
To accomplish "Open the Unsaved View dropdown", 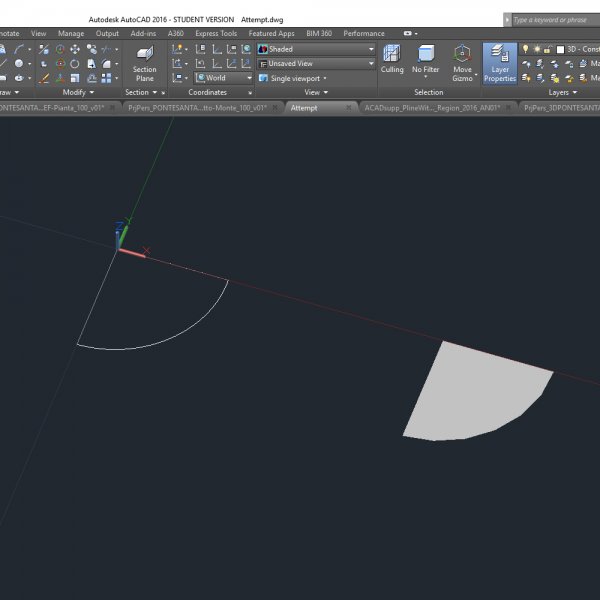I will 315,63.
